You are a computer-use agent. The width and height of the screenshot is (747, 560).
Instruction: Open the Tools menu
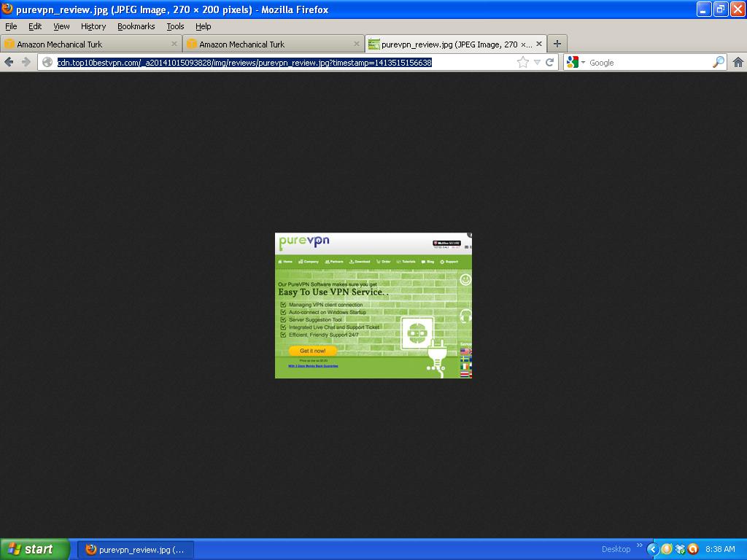pyautogui.click(x=175, y=26)
